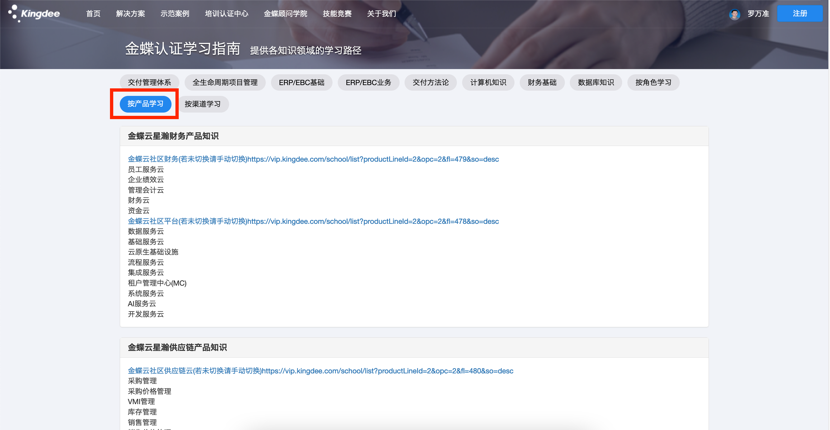Select the 交付管理体系 category tab
This screenshot has height=430, width=830.
(x=149, y=83)
